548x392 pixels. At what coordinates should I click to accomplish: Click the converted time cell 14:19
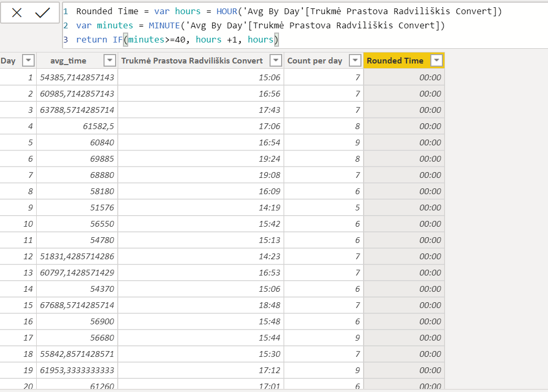pos(201,207)
